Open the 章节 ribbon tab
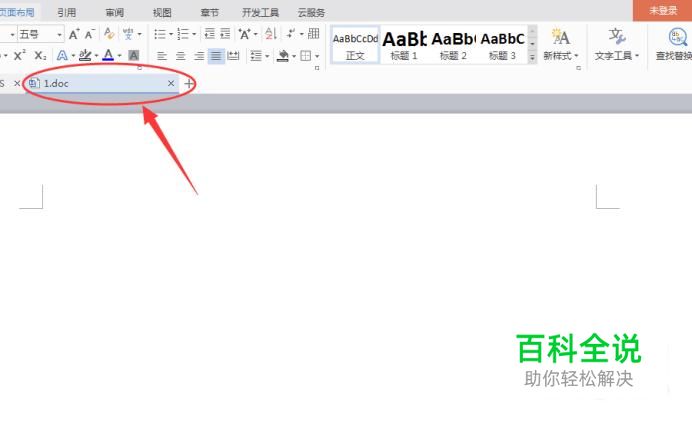Screen dimensions: 692x423 [209, 12]
